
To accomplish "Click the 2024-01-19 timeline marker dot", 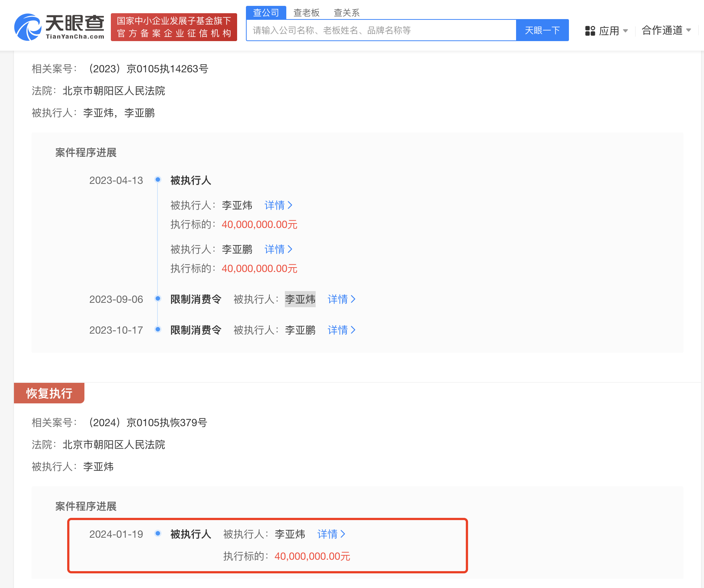I will click(158, 533).
